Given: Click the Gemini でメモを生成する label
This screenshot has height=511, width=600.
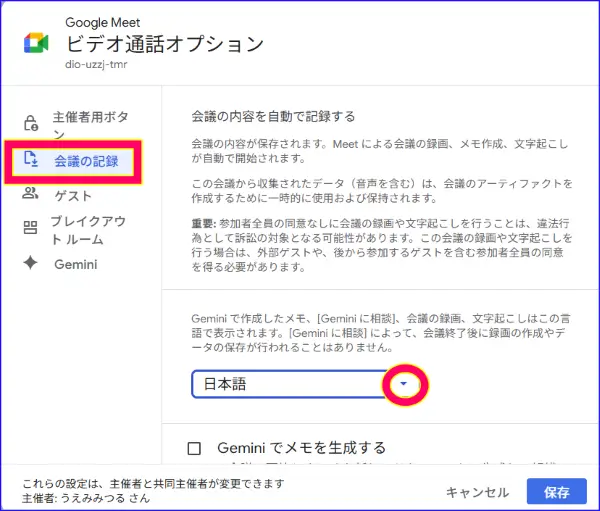Looking at the screenshot, I should [x=302, y=447].
